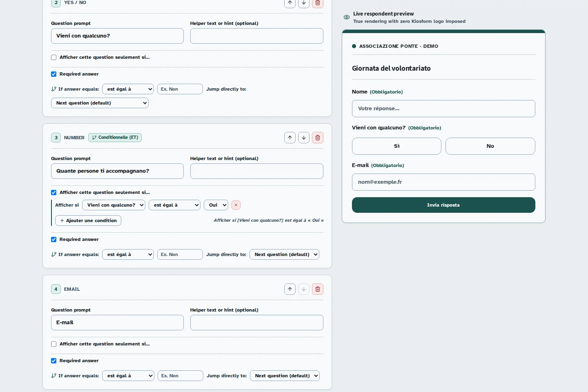Image resolution: width=588 pixels, height=392 pixels.
Task: Click the E-mail field in preview
Action: pos(443,182)
